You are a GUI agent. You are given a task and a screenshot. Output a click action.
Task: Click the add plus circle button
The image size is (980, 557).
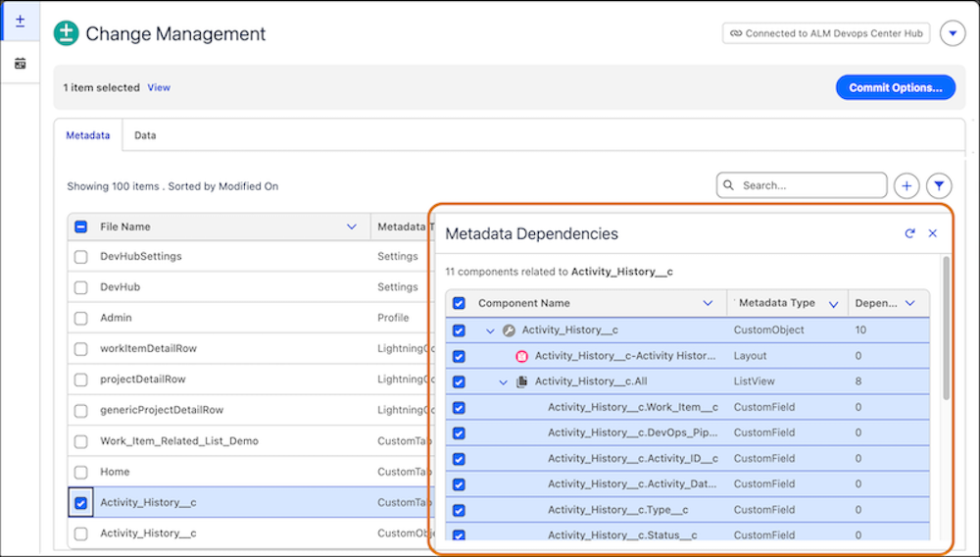(906, 185)
